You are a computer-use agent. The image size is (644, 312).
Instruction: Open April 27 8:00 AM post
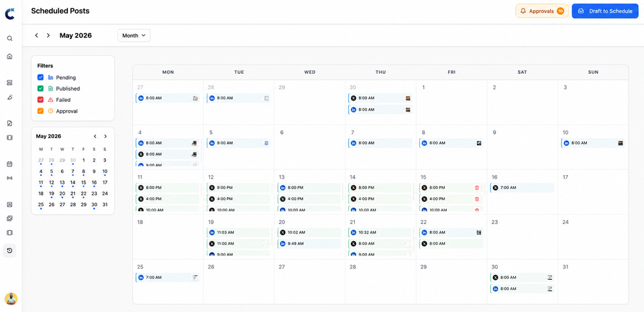168,99
